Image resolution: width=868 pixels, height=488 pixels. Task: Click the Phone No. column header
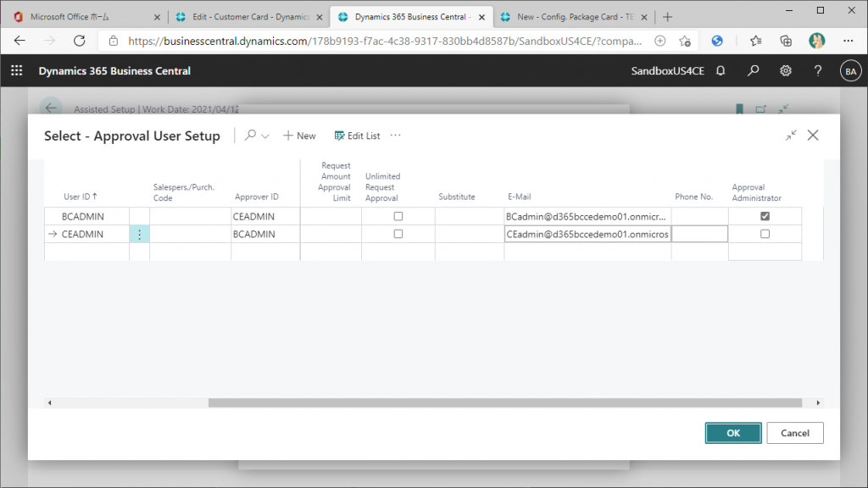coord(693,197)
